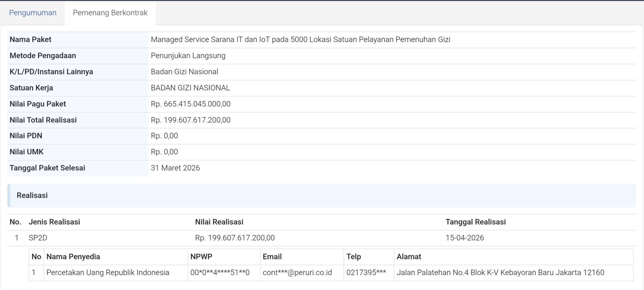644x290 pixels.
Task: Click the Jalan Palatehan address cell
Action: [500, 273]
